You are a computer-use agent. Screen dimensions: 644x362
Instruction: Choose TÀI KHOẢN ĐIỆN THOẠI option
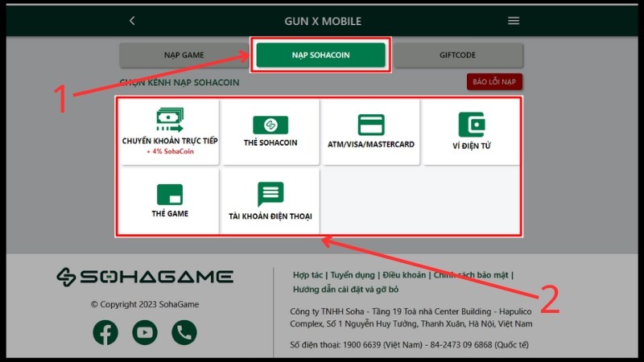point(270,201)
